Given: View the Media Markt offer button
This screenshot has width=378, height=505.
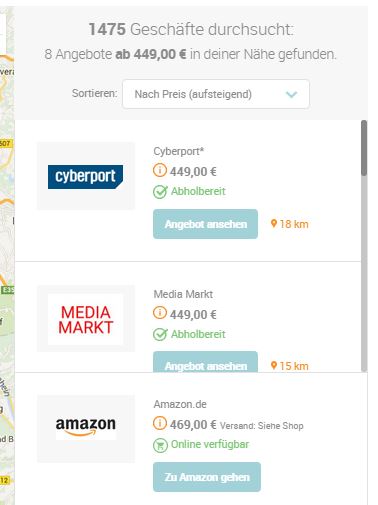Looking at the screenshot, I should click(x=205, y=362).
